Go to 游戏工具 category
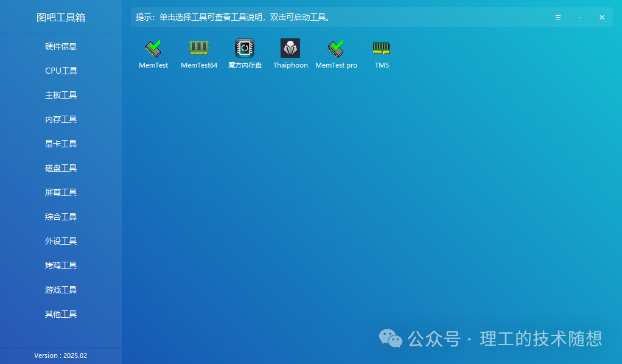Viewport: 622px width, 364px height. [x=60, y=290]
